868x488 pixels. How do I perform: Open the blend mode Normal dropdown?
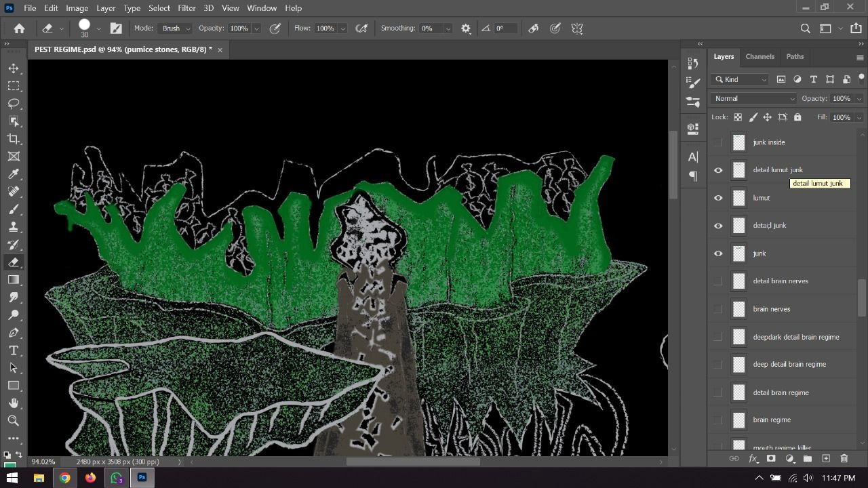[x=753, y=98]
